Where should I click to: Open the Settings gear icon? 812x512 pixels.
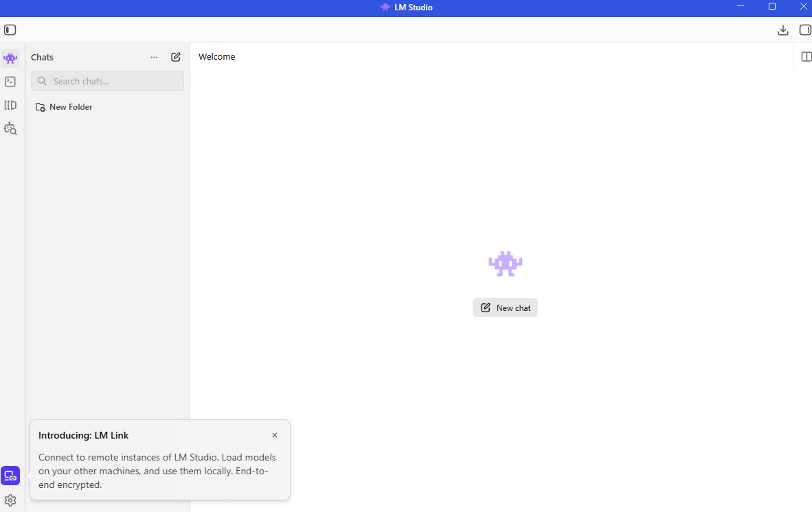click(x=10, y=500)
